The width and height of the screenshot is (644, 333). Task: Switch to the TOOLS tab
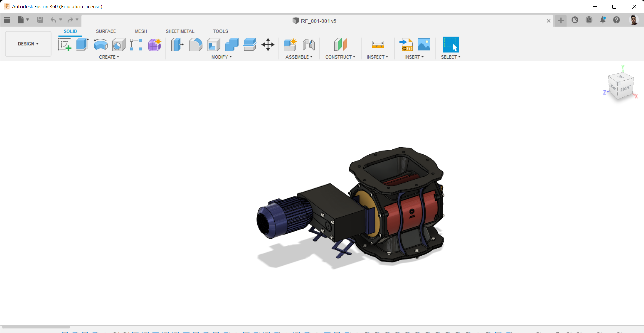tap(220, 31)
